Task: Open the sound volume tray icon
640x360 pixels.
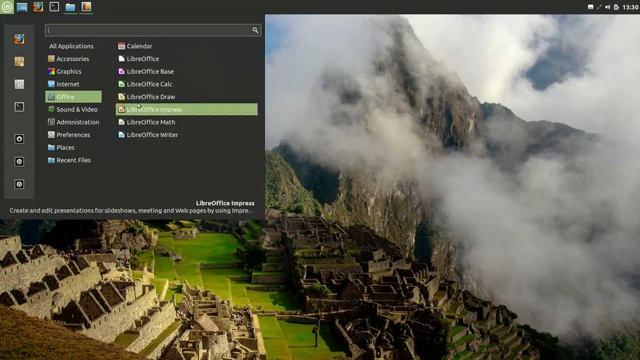Action: (x=608, y=7)
